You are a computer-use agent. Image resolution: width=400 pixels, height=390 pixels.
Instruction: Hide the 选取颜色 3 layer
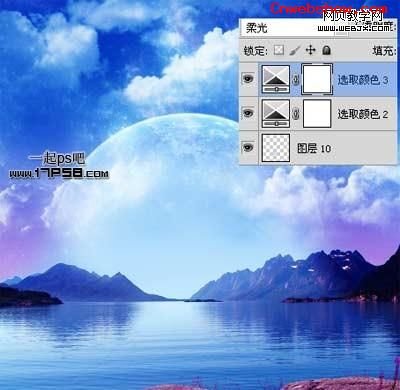[x=248, y=79]
